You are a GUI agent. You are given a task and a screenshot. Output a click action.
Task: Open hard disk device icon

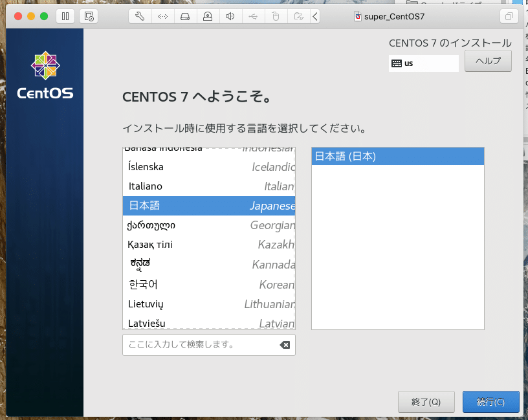click(185, 16)
